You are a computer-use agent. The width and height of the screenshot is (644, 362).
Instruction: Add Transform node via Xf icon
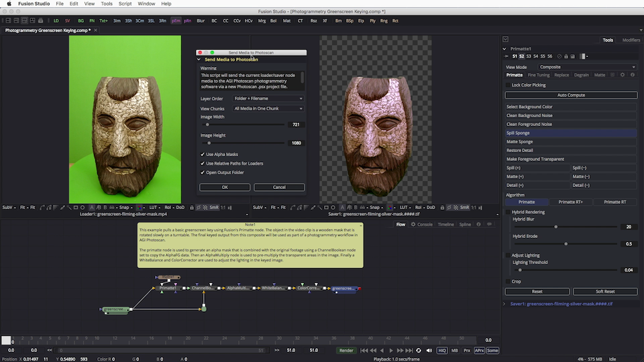[325, 21]
